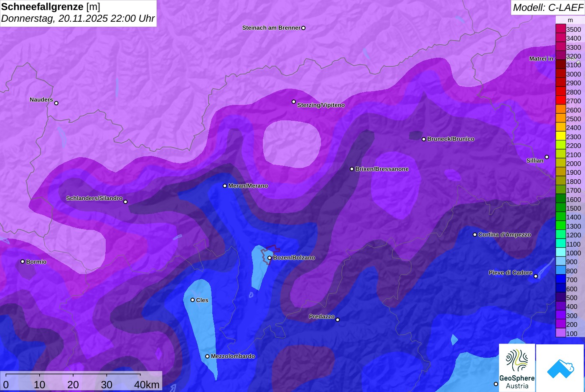This screenshot has height=392, width=585.
Task: Click the 700 m blue legend swatch
Action: coord(560,280)
